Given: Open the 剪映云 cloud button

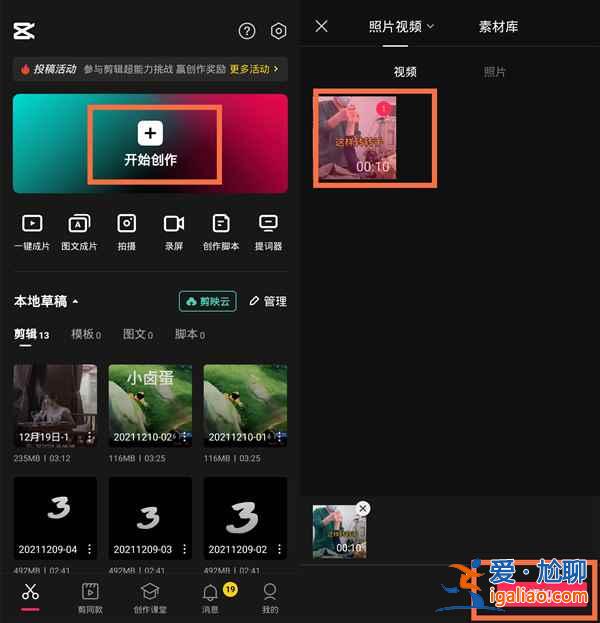Looking at the screenshot, I should tap(208, 302).
